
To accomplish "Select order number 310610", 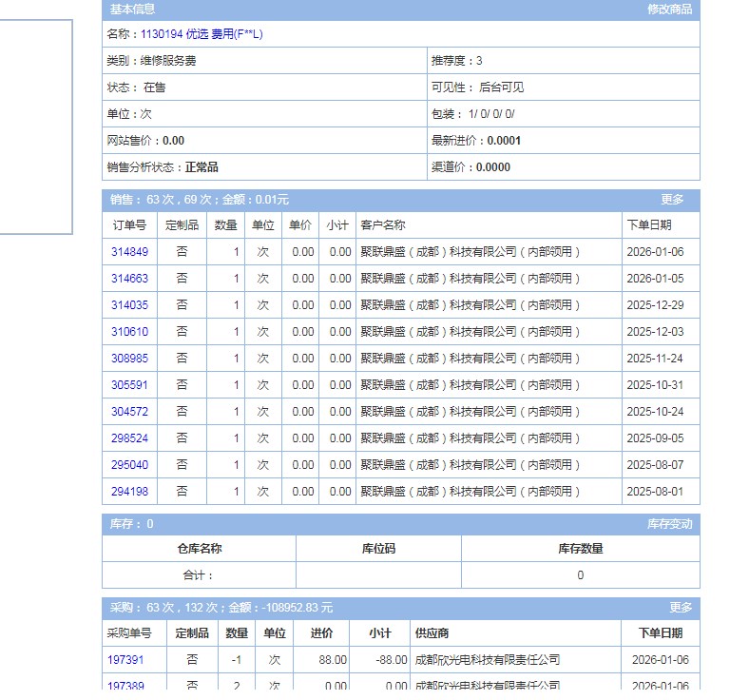I will tap(129, 332).
